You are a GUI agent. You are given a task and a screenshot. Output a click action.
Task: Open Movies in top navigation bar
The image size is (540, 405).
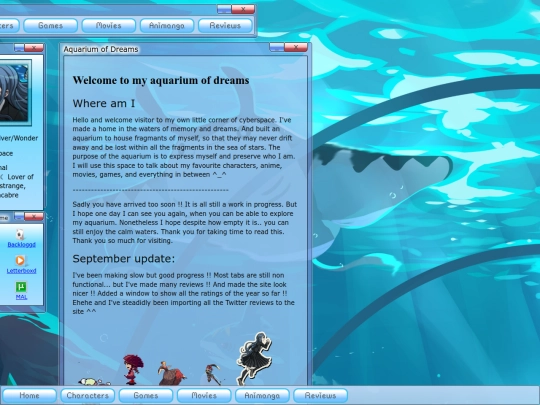(109, 25)
